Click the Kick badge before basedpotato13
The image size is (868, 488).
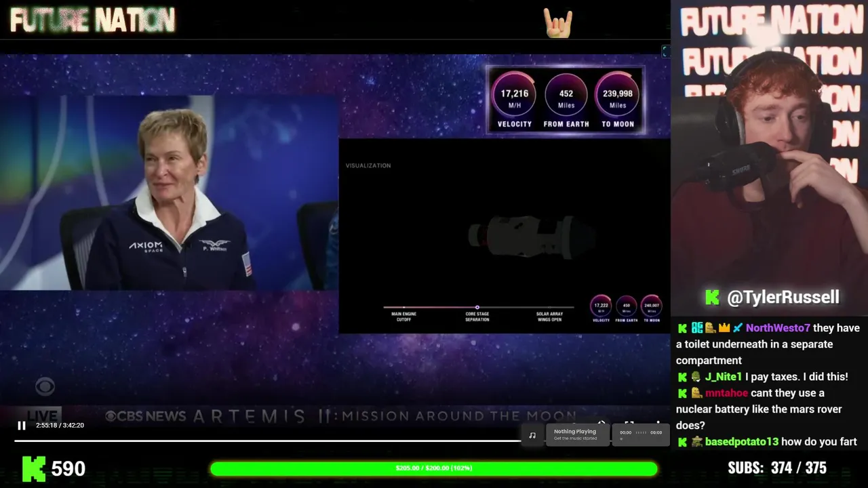pyautogui.click(x=682, y=442)
